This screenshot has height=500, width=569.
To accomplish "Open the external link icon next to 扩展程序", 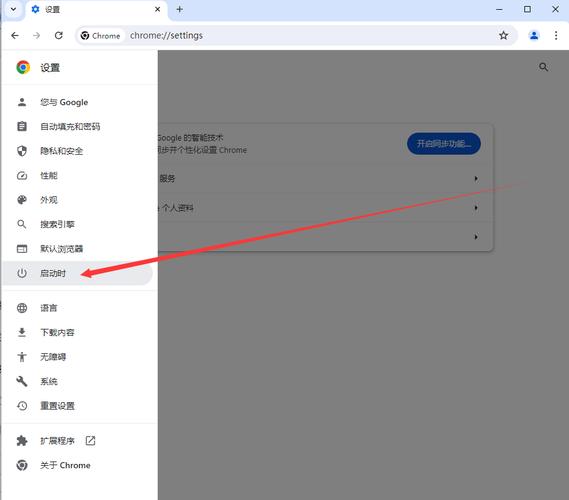I will (x=90, y=441).
